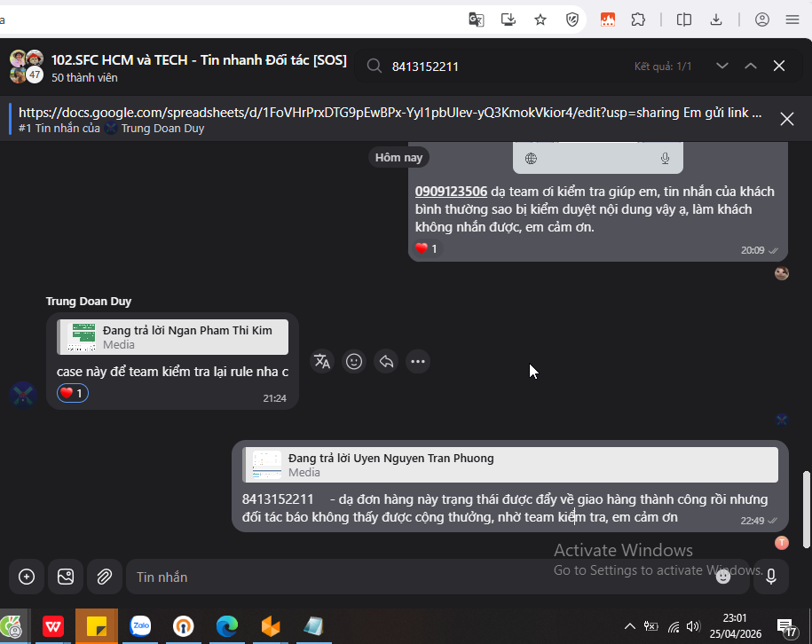Click message text starting with 8413152211
Screen dimensions: 812x644
[x=504, y=508]
